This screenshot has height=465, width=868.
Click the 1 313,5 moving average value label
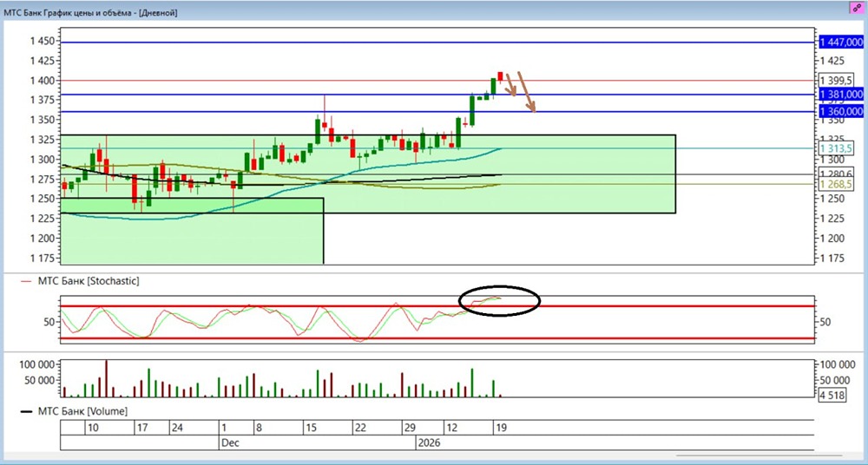836,148
